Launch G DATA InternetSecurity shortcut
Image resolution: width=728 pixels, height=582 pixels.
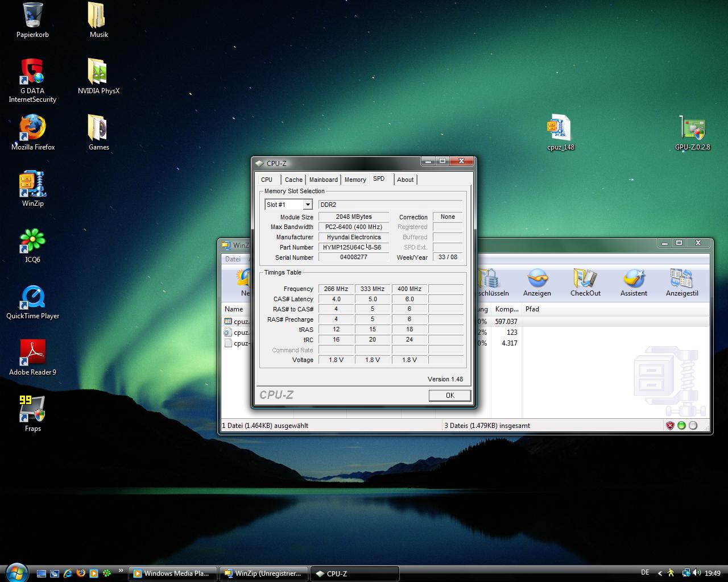[x=32, y=72]
